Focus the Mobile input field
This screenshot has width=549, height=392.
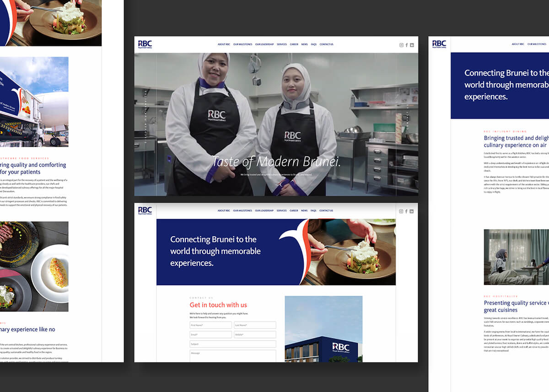coord(255,335)
